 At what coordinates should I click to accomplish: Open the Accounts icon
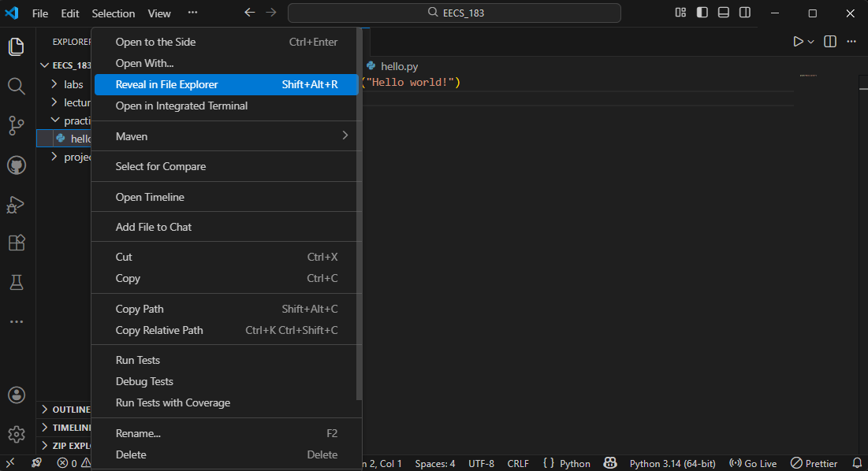17,395
